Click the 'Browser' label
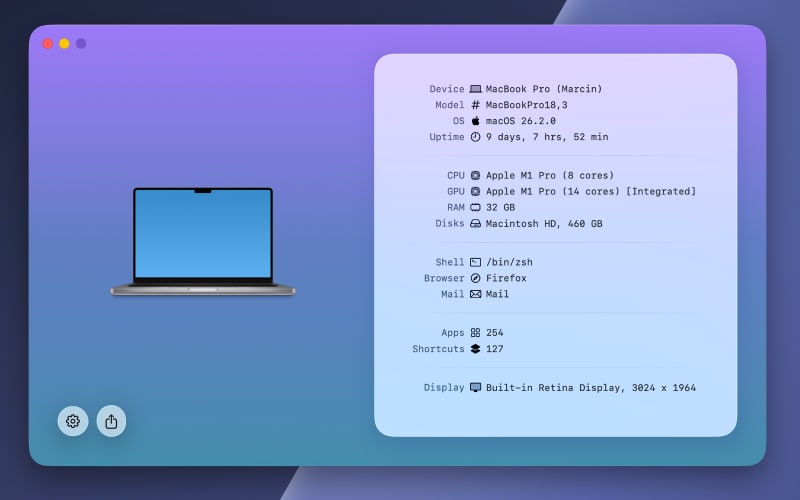Image resolution: width=800 pixels, height=500 pixels. pos(444,278)
